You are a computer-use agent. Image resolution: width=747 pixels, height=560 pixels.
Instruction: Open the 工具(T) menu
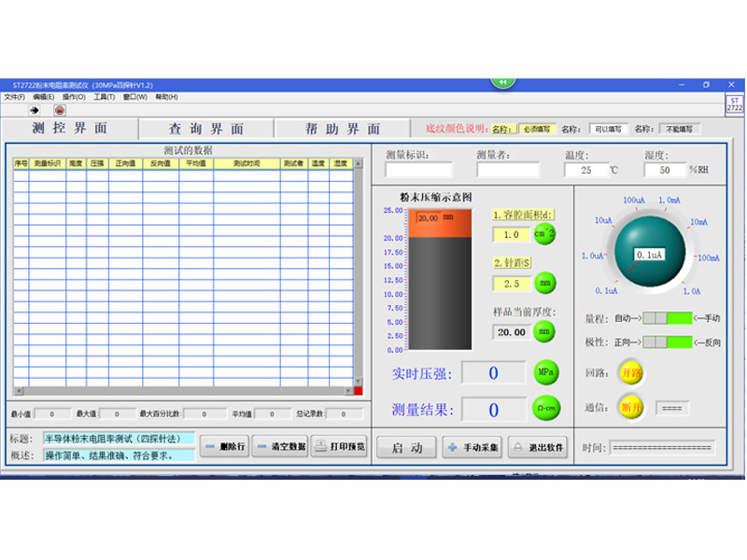tap(105, 97)
